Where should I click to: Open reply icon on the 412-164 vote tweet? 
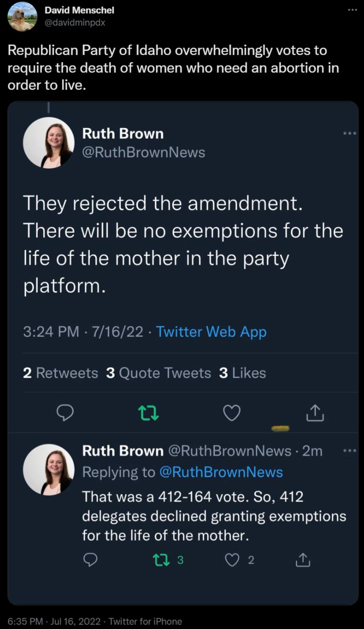(92, 561)
